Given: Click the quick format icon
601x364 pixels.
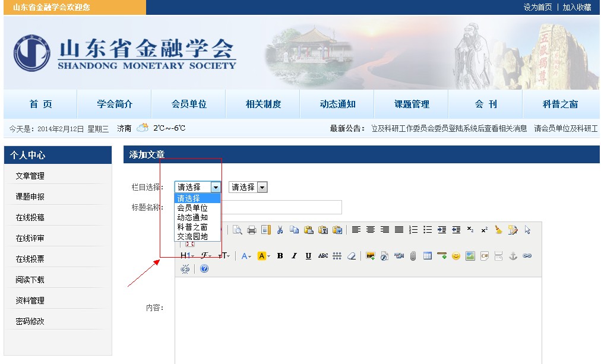Looking at the screenshot, I should (513, 230).
